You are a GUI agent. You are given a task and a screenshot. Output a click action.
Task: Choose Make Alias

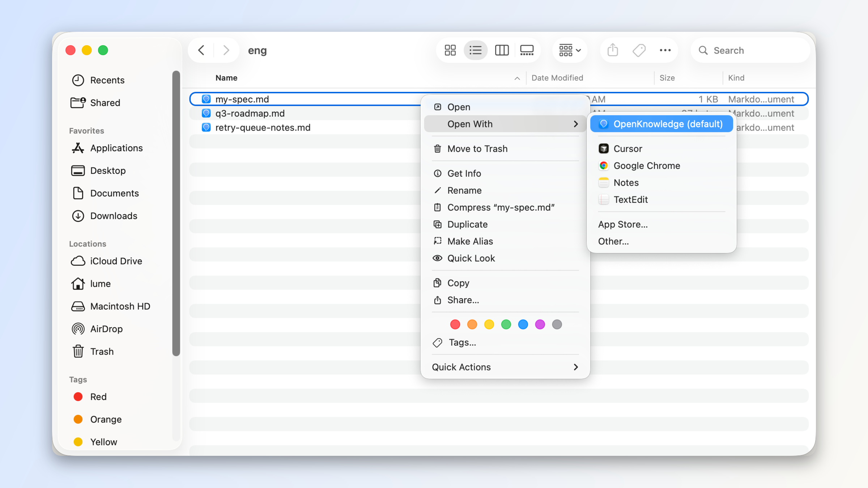point(505,241)
